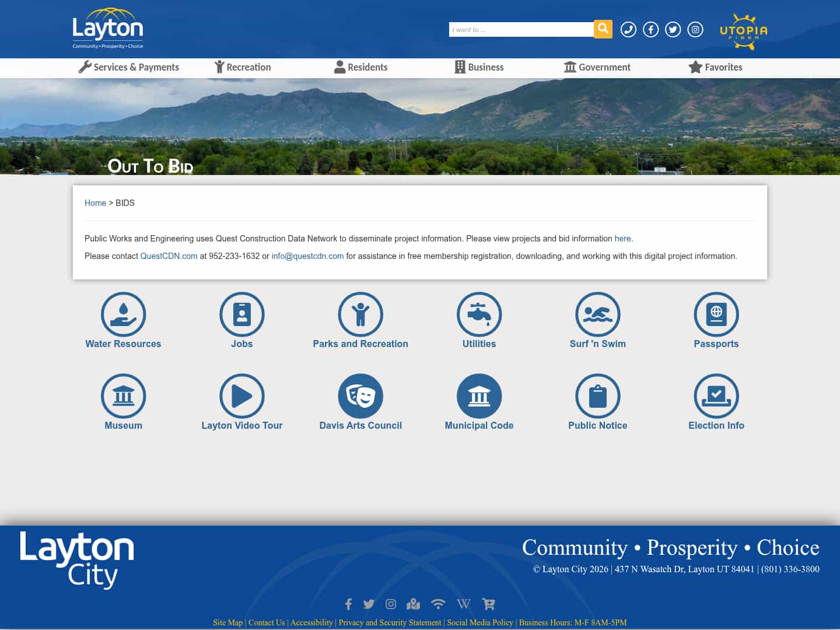Image resolution: width=840 pixels, height=630 pixels.
Task: Open the Recreation menu
Action: 243,67
